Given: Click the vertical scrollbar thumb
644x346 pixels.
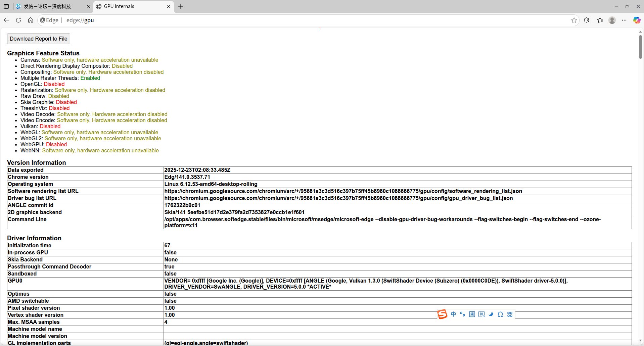Looking at the screenshot, I should [640, 47].
